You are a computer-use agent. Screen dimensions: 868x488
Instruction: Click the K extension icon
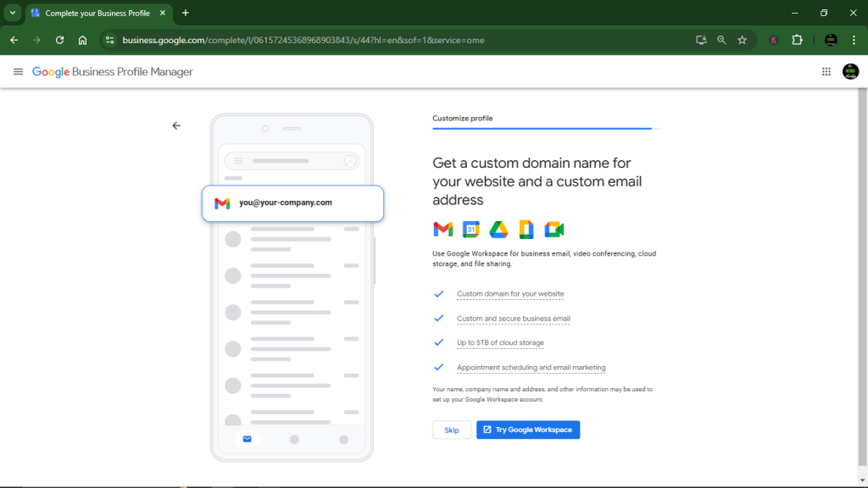(x=774, y=39)
